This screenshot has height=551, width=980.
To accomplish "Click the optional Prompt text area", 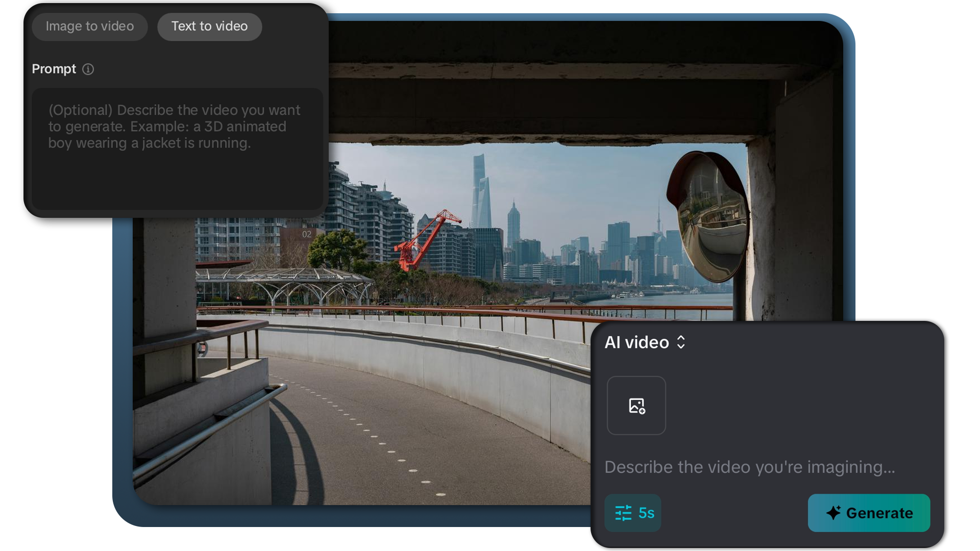I will tap(177, 148).
